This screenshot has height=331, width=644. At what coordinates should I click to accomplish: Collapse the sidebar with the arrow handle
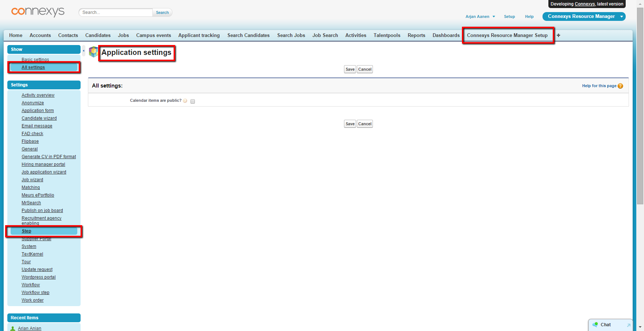click(84, 51)
